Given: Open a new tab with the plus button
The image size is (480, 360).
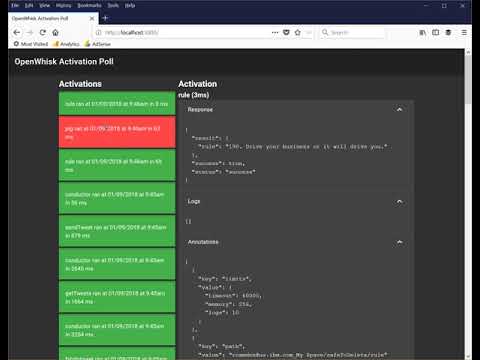Looking at the screenshot, I should [105, 18].
